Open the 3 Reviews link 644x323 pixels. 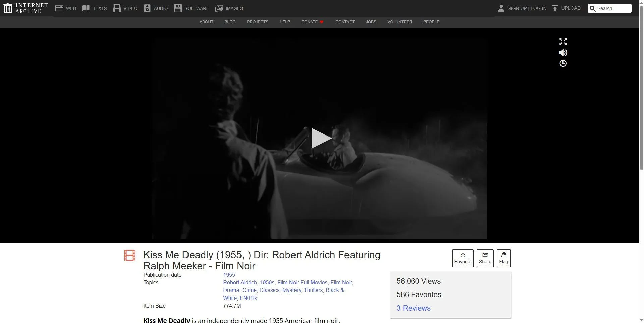click(413, 308)
